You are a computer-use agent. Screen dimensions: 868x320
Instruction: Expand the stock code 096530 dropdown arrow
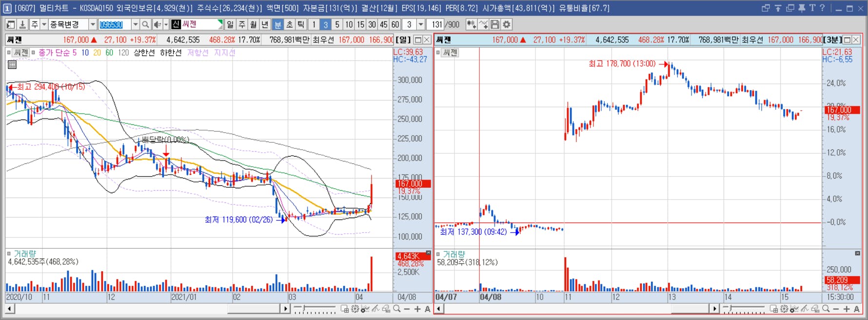pyautogui.click(x=136, y=24)
